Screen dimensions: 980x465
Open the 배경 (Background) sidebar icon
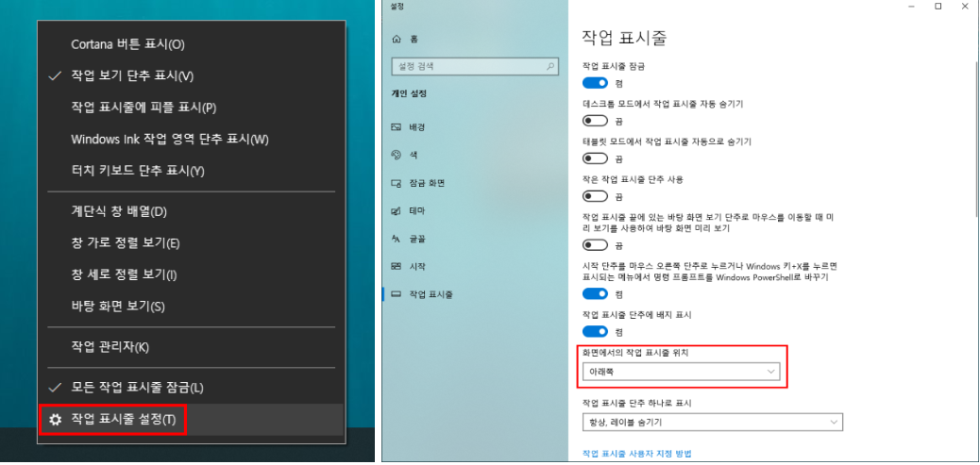click(396, 126)
